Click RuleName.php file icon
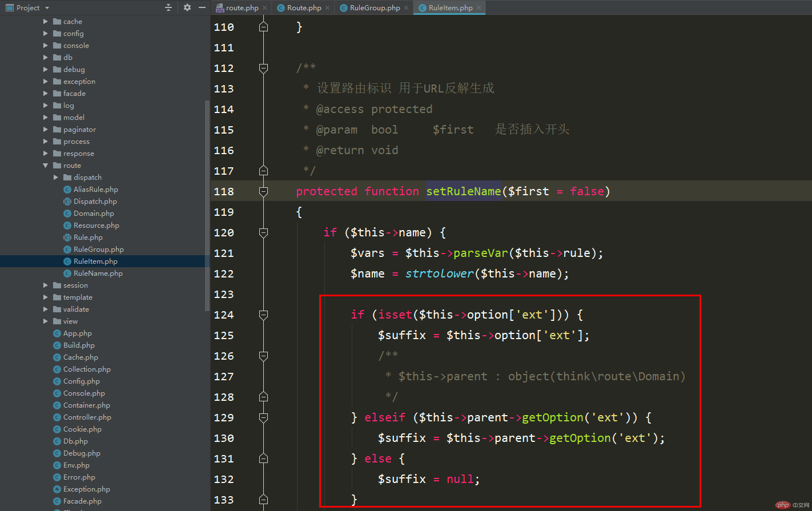The height and width of the screenshot is (511, 812). pos(67,273)
